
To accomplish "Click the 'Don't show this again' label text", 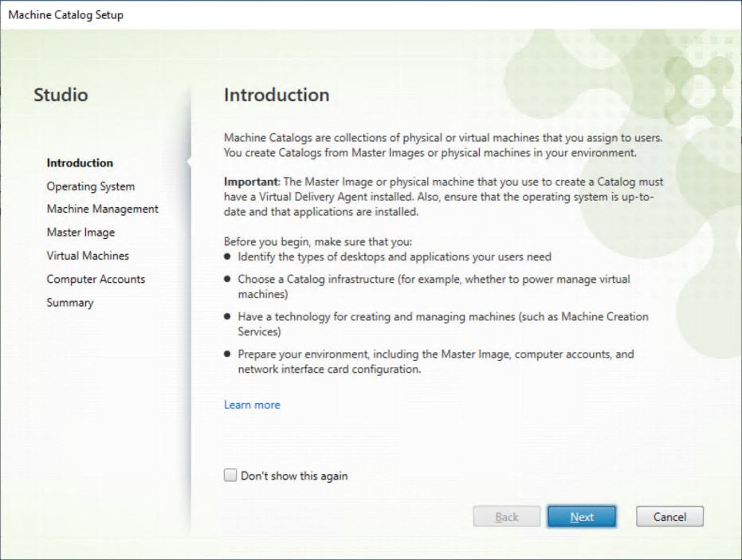I will [x=294, y=476].
